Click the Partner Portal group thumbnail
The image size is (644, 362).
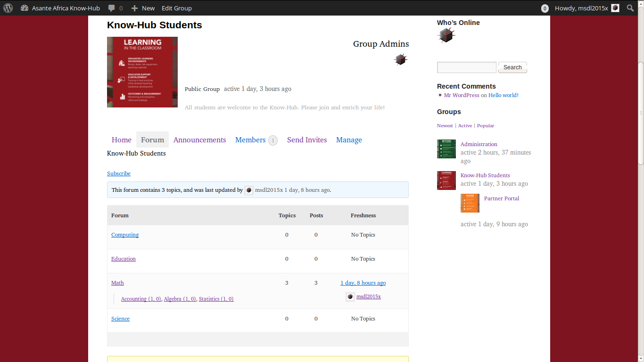[x=470, y=203]
